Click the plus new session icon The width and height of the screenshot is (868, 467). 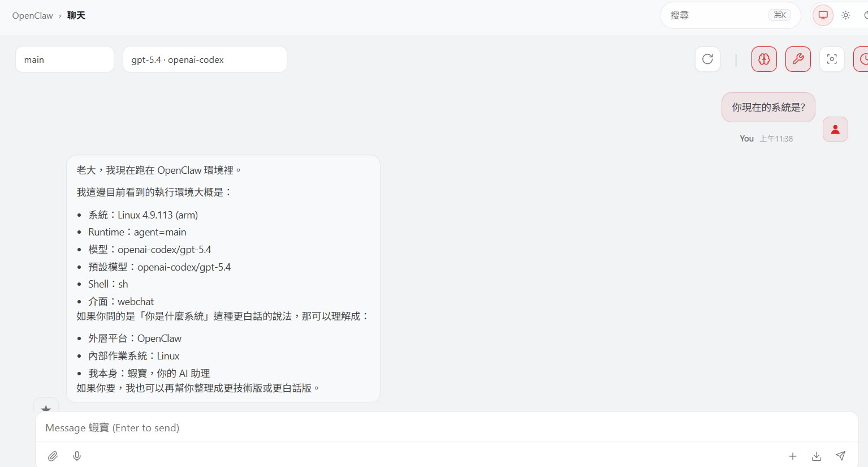[x=793, y=456]
